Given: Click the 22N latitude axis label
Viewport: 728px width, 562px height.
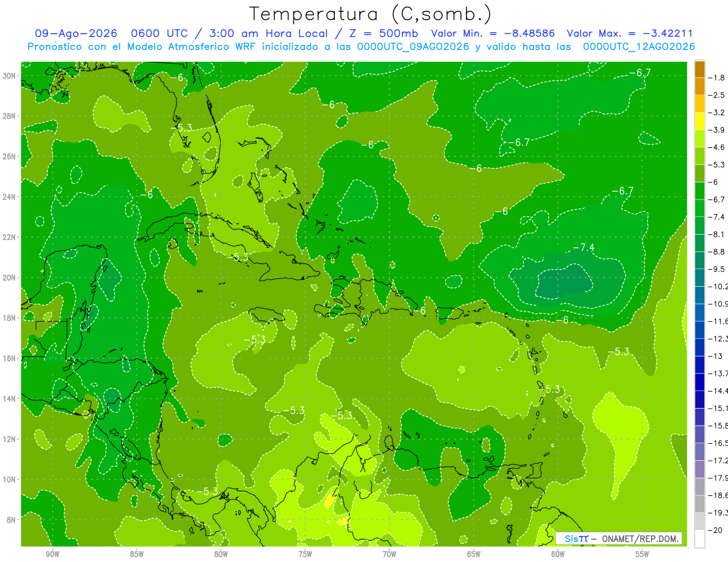Looking at the screenshot, I should (x=10, y=237).
